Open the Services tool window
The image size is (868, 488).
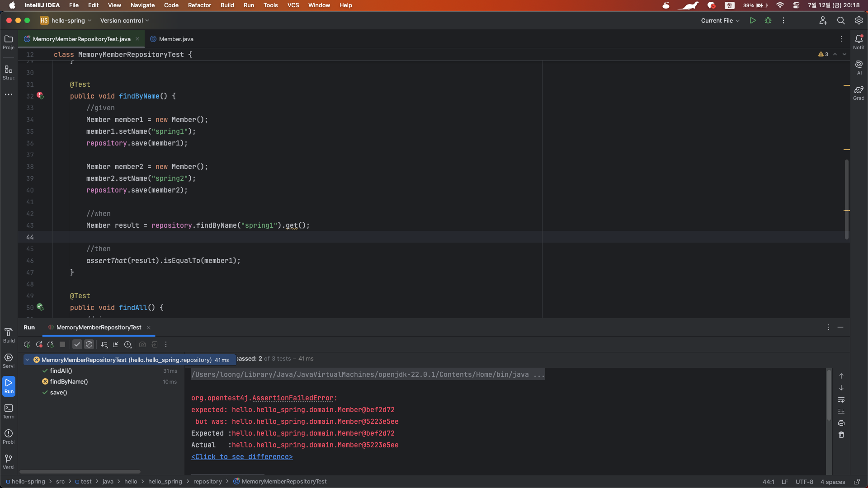pos(9,361)
